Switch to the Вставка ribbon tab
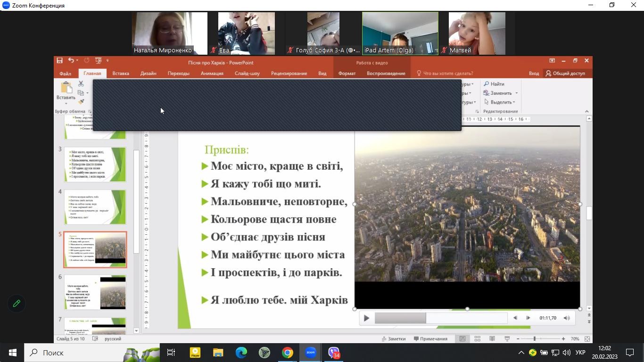This screenshot has height=362, width=644. point(121,74)
